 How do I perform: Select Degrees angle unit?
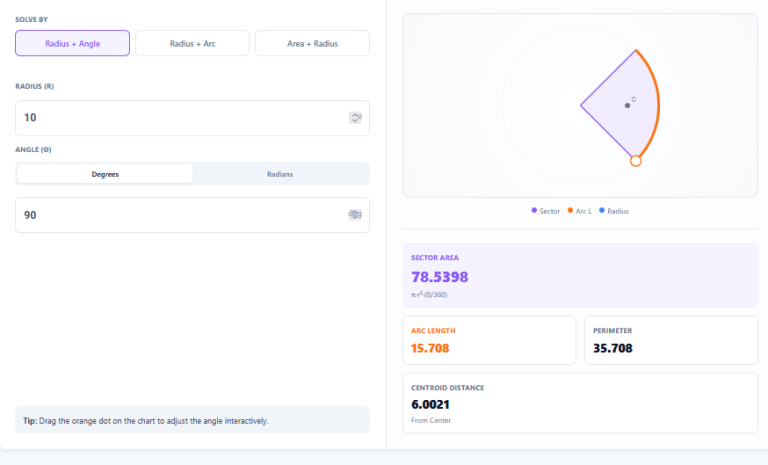point(105,174)
